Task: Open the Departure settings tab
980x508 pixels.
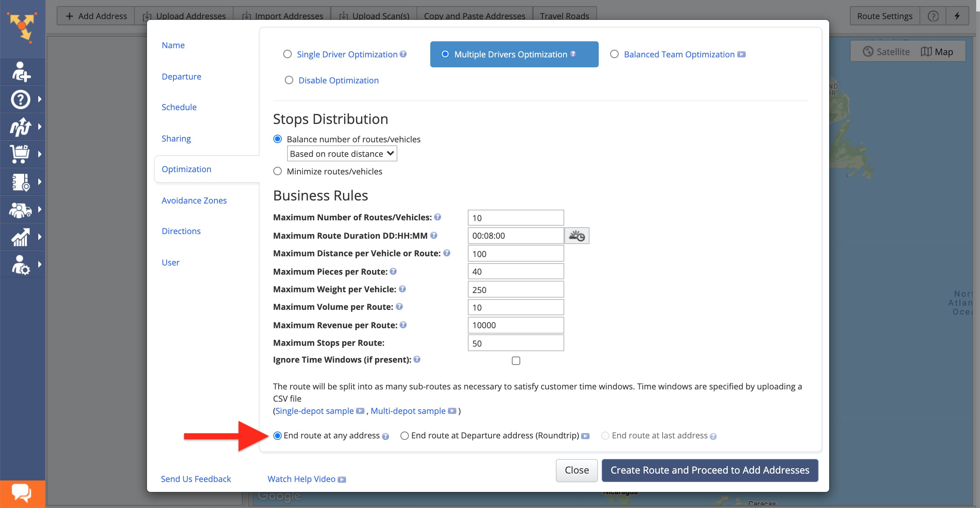Action: (181, 77)
